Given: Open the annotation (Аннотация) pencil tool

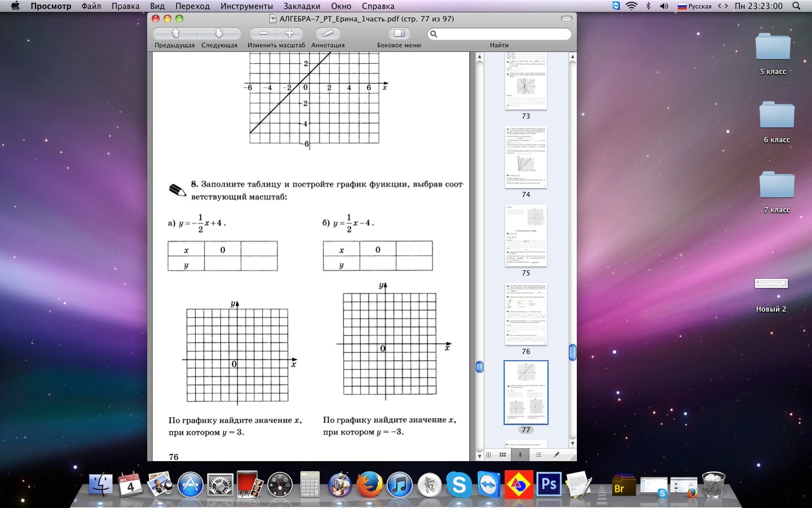Looking at the screenshot, I should [x=328, y=33].
